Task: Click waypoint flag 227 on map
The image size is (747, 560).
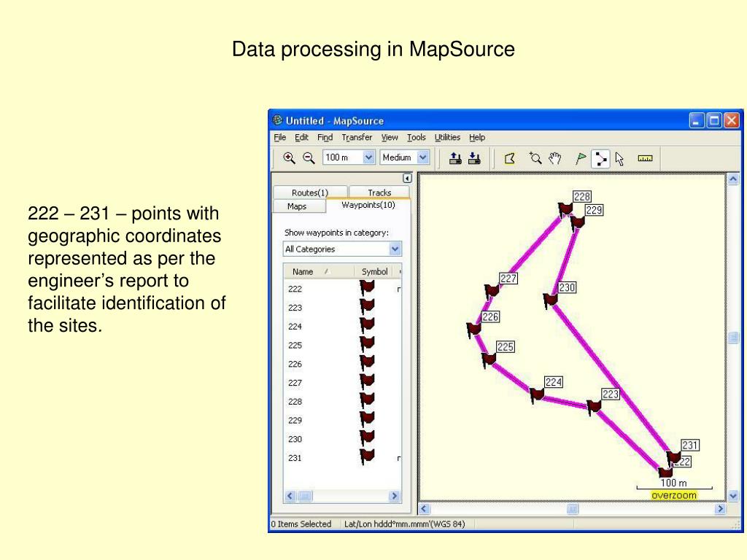Action: point(492,290)
